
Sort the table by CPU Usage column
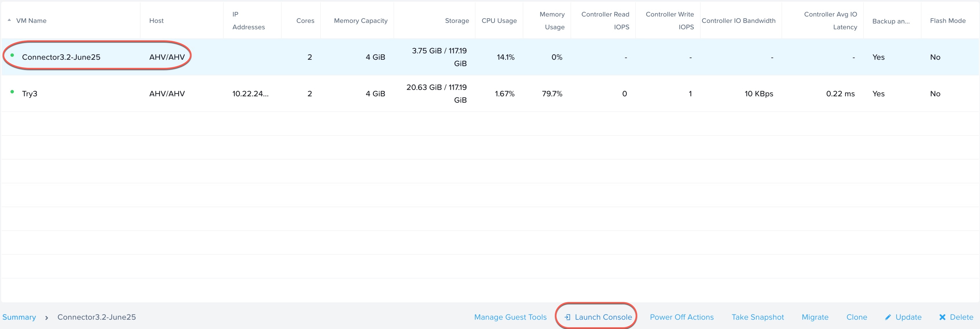[499, 21]
